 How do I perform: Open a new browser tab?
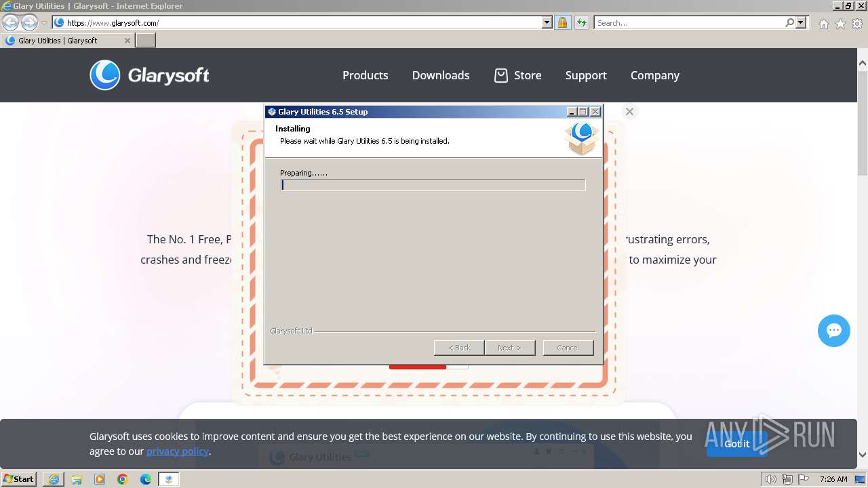[x=146, y=41]
